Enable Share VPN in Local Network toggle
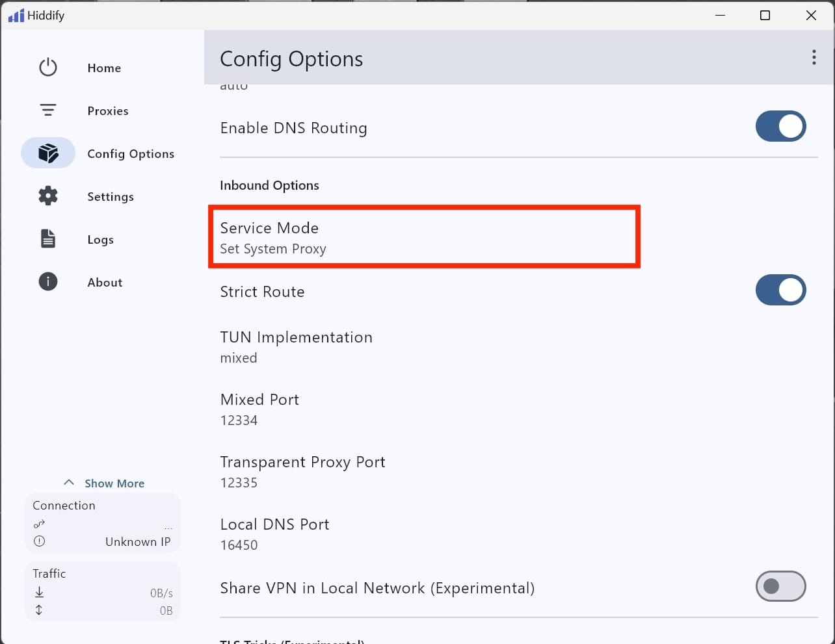This screenshot has width=835, height=644. [780, 587]
